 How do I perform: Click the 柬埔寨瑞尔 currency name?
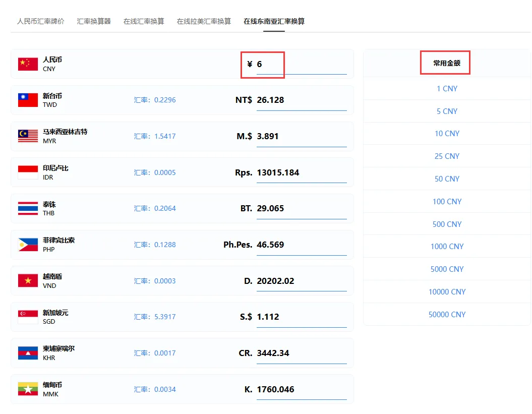(x=58, y=348)
